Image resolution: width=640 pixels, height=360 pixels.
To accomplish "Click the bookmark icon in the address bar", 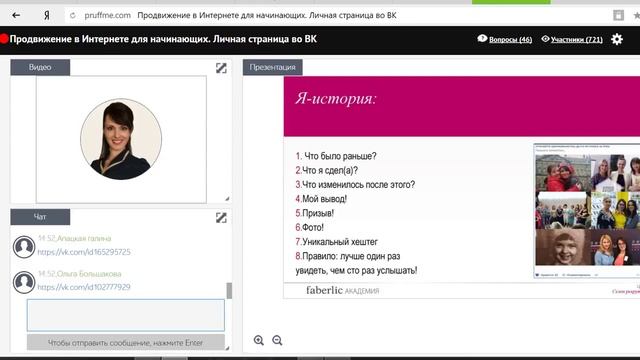I will [618, 16].
